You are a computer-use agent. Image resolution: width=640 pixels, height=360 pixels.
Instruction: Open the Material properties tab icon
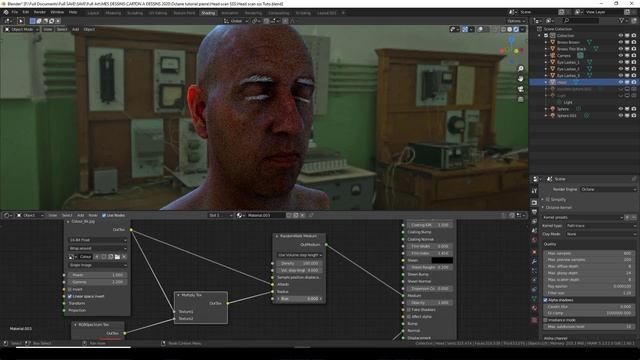pyautogui.click(x=534, y=309)
